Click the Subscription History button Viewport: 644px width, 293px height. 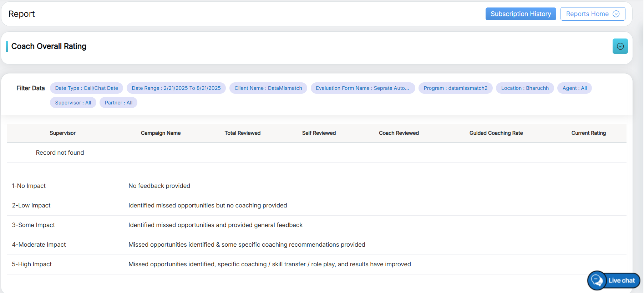click(x=520, y=14)
